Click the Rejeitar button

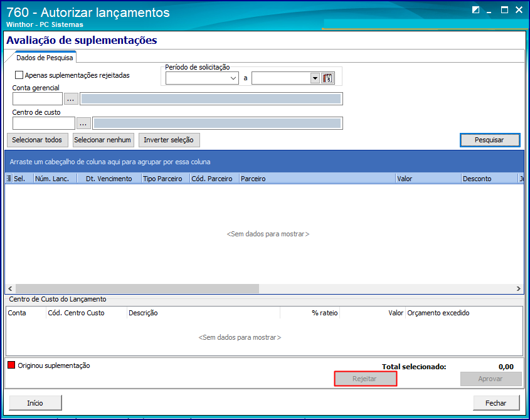tap(365, 379)
